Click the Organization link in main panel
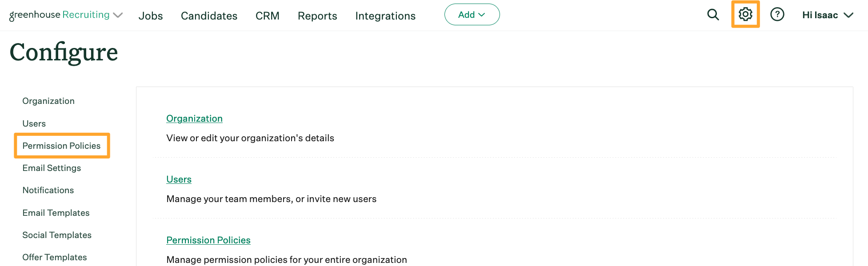The width and height of the screenshot is (868, 266). pyautogui.click(x=194, y=119)
